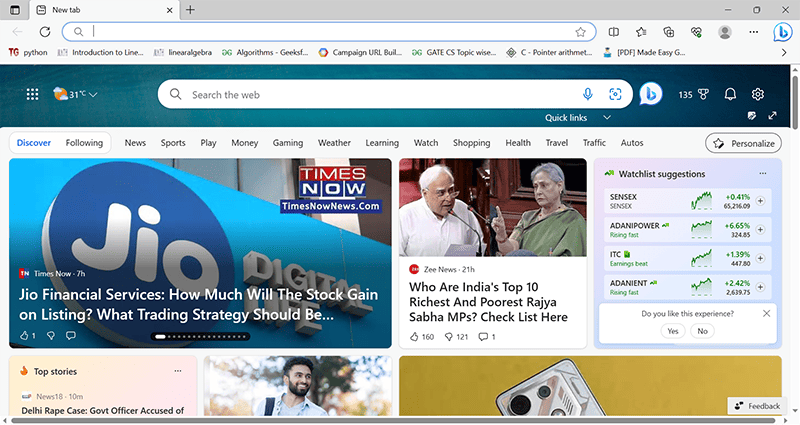Open a new tab with plus button

point(190,10)
